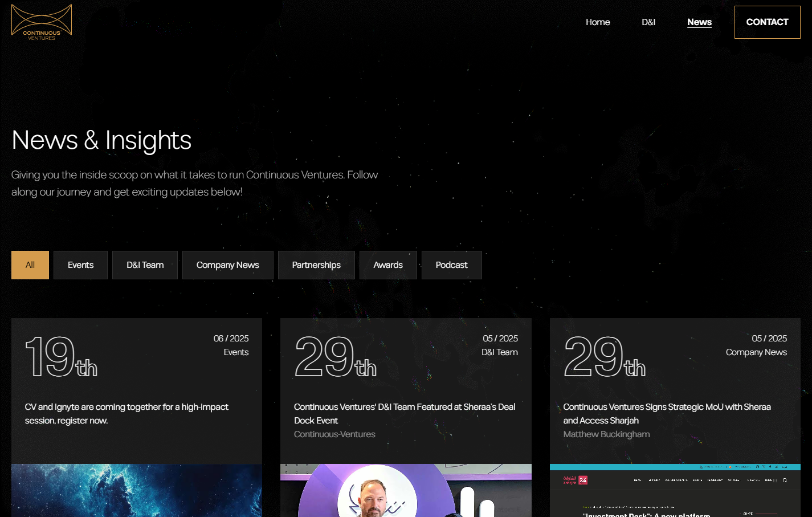Image resolution: width=812 pixels, height=517 pixels.
Task: Click the Company News label on card
Action: point(756,352)
